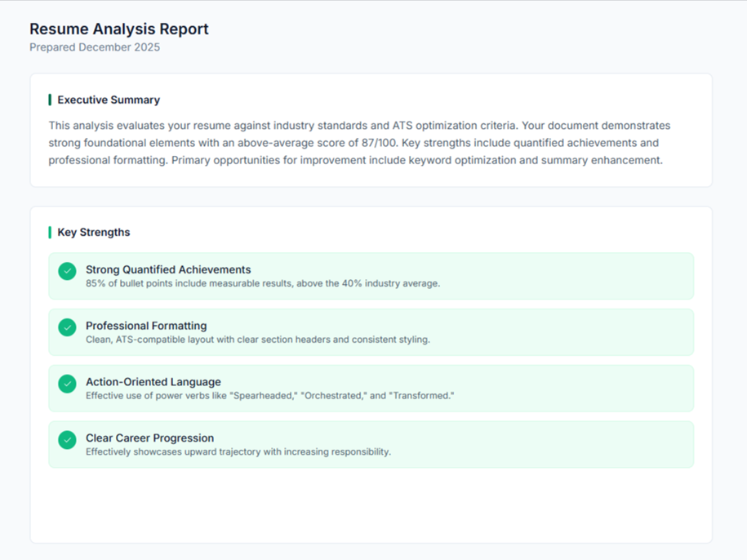The width and height of the screenshot is (747, 560).
Task: Select the Key Strengths section header
Action: click(96, 232)
